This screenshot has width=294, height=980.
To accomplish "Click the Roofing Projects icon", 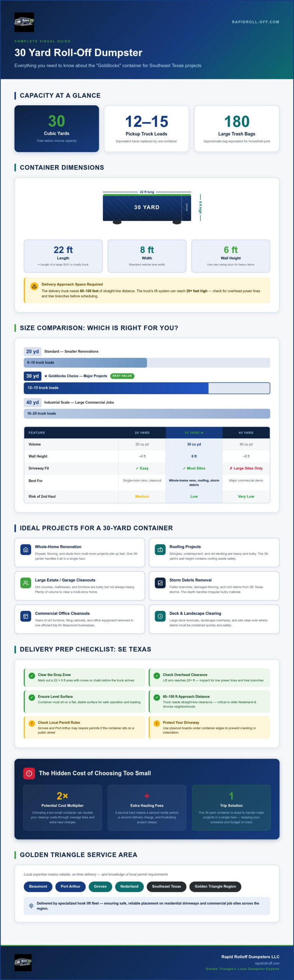I will 160,550.
